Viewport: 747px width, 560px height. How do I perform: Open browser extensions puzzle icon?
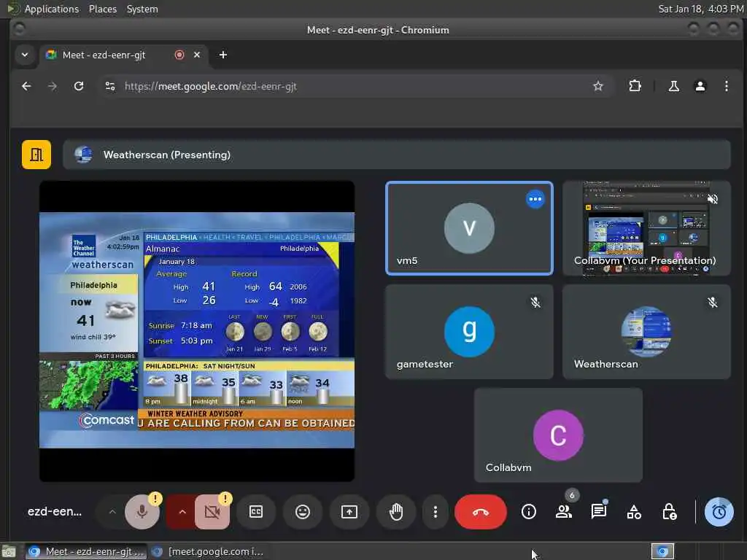635,86
